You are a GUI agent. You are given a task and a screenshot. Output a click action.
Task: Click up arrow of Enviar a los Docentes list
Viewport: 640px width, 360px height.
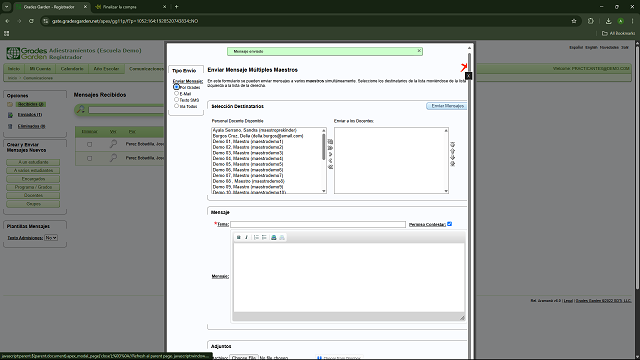click(x=446, y=131)
